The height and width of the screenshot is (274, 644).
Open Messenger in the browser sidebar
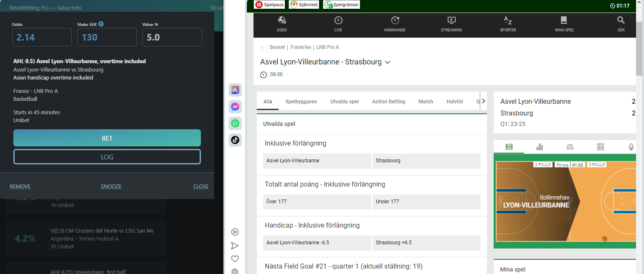tap(235, 107)
